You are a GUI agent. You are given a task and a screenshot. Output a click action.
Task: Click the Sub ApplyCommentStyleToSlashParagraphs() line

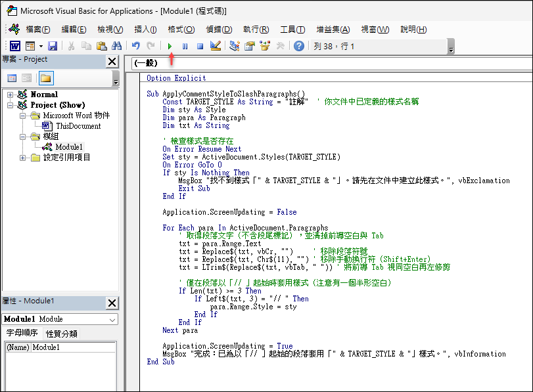coord(225,94)
